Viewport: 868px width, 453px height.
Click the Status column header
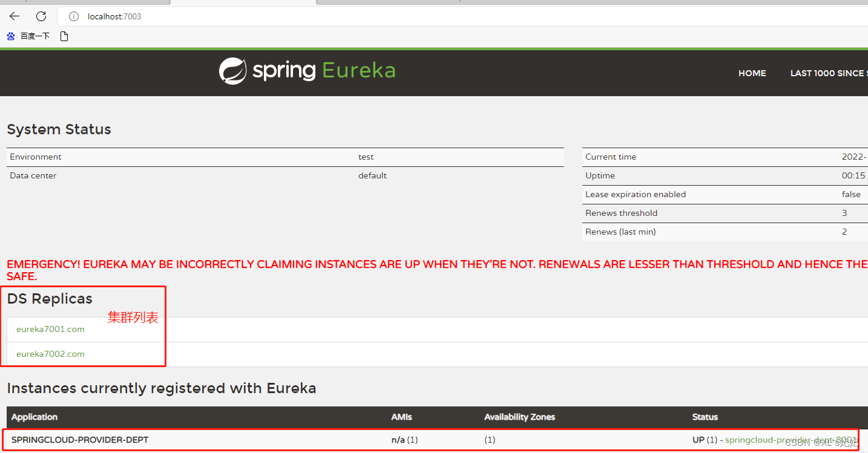(x=705, y=417)
